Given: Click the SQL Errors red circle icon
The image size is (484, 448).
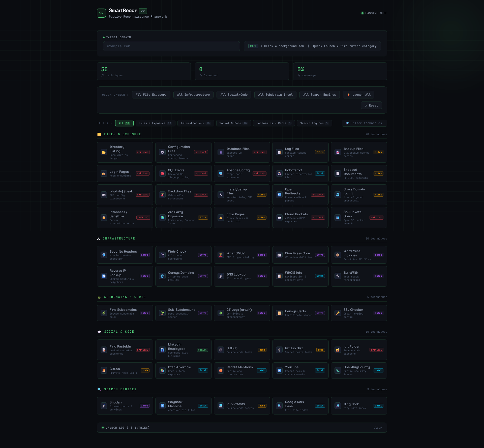Looking at the screenshot, I should click(x=162, y=174).
